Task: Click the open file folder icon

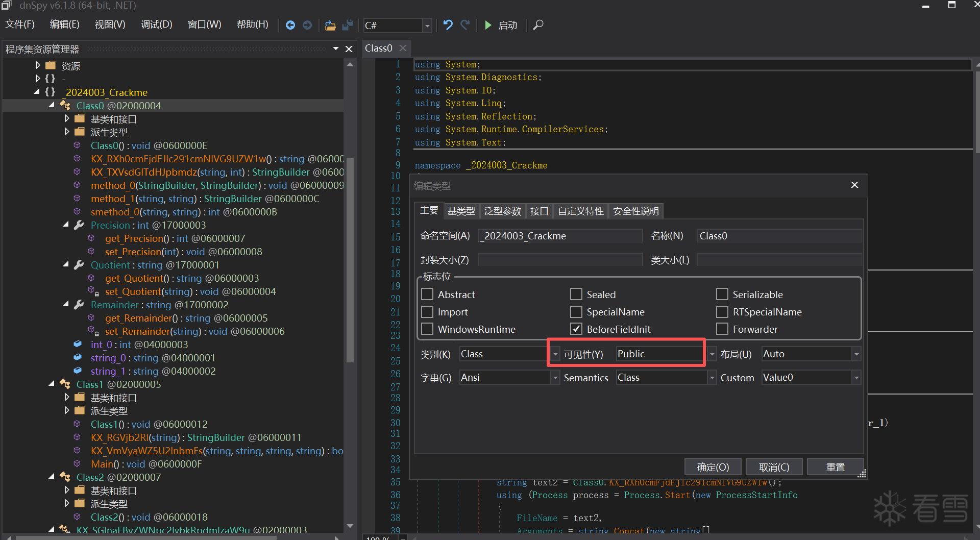Action: coord(330,25)
